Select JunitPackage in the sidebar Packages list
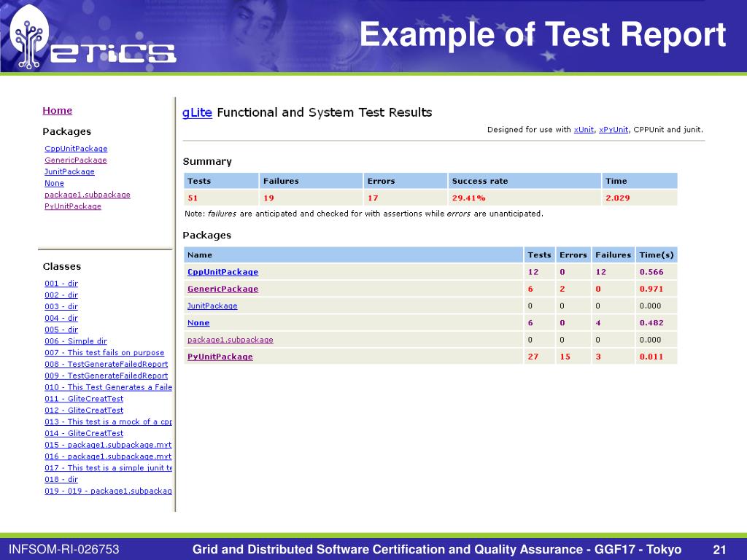747x560 pixels. [x=69, y=171]
